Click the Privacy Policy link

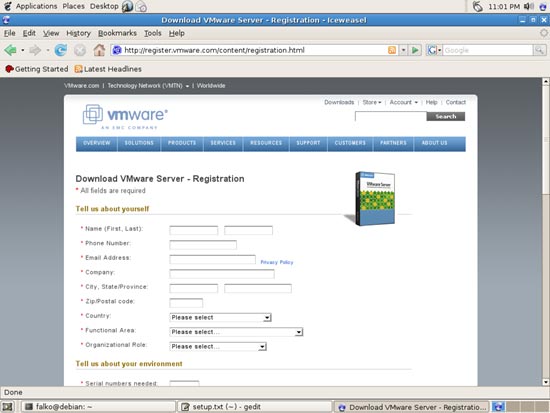point(277,262)
